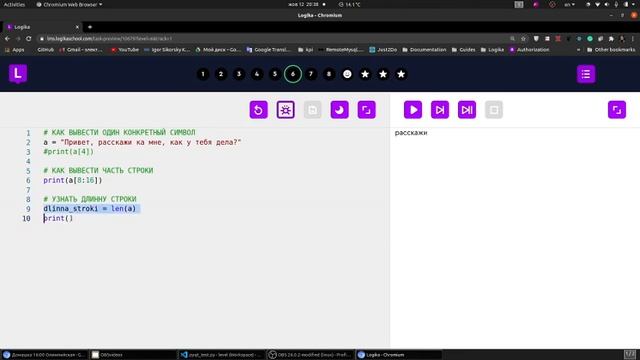Screen dimensions: 640x360
Task: Expand the code editor to fullscreen
Action: tap(367, 110)
